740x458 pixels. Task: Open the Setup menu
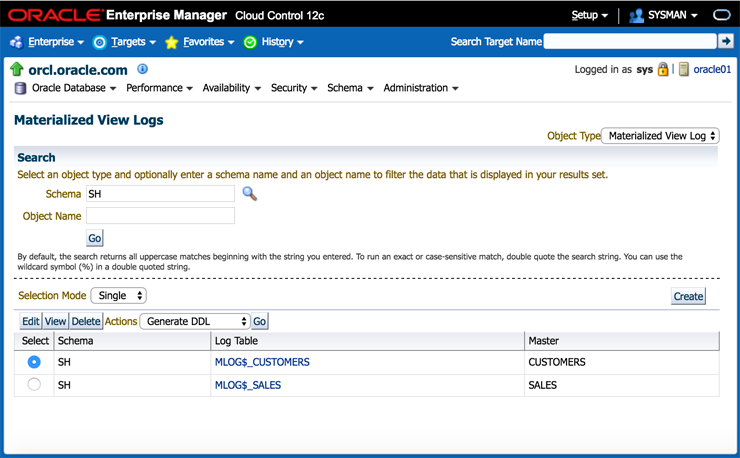click(589, 15)
